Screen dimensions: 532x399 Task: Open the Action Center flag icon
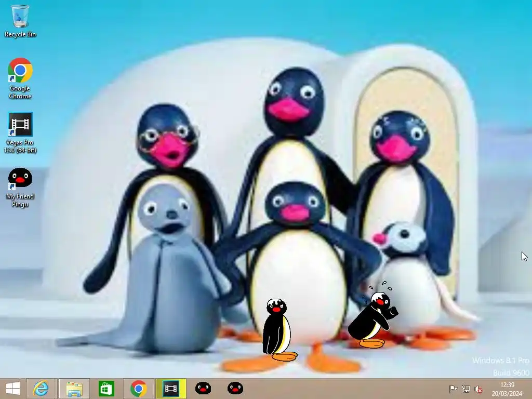click(x=453, y=389)
